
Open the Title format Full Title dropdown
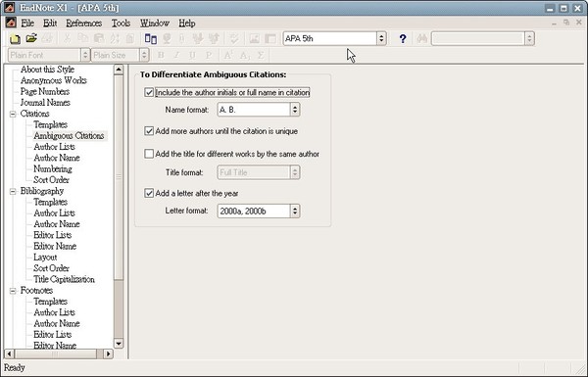(295, 172)
